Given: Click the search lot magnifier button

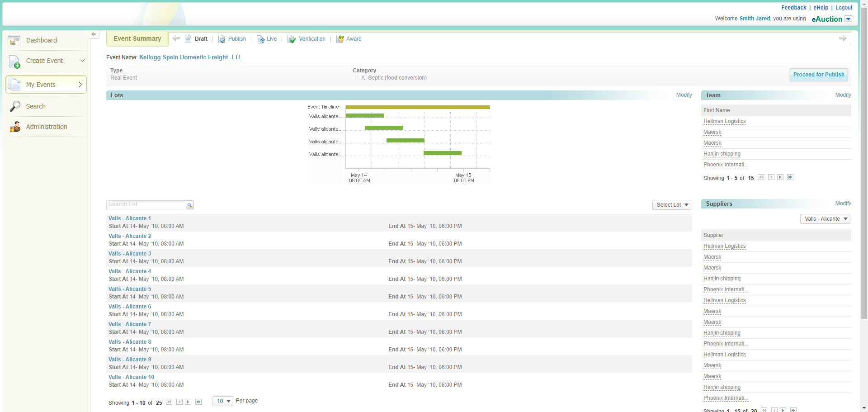Looking at the screenshot, I should click(x=190, y=205).
